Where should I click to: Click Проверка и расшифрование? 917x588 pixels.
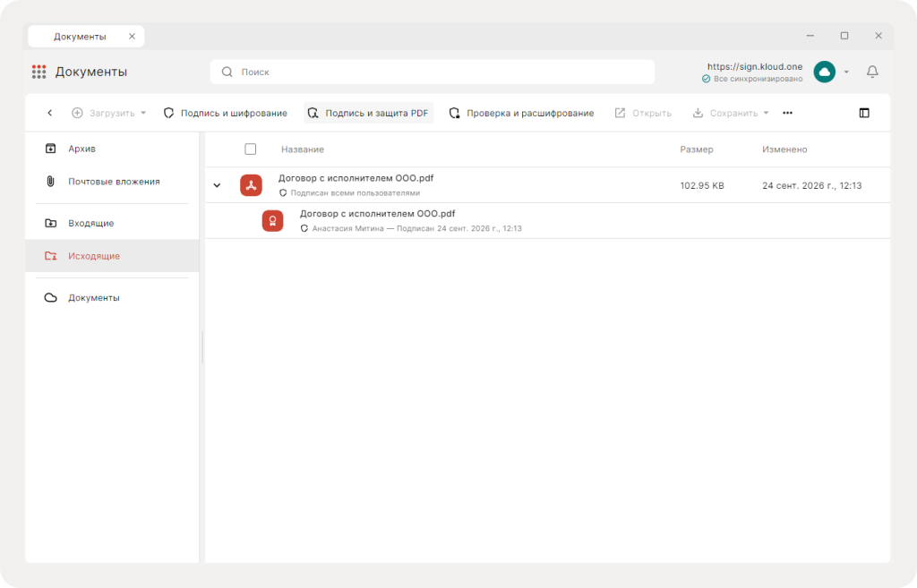521,113
